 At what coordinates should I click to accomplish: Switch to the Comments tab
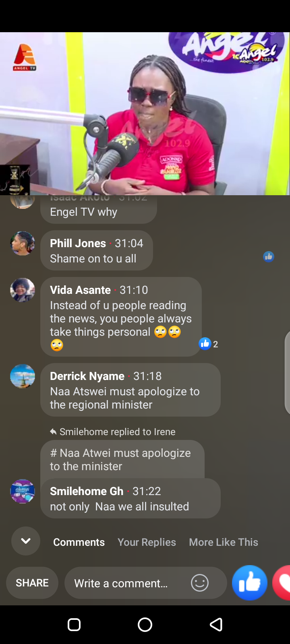(79, 542)
